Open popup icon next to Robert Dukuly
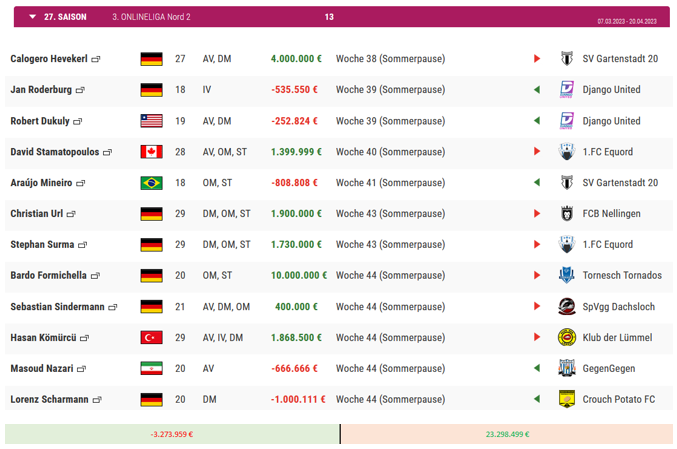677x449 pixels. pos(78,122)
